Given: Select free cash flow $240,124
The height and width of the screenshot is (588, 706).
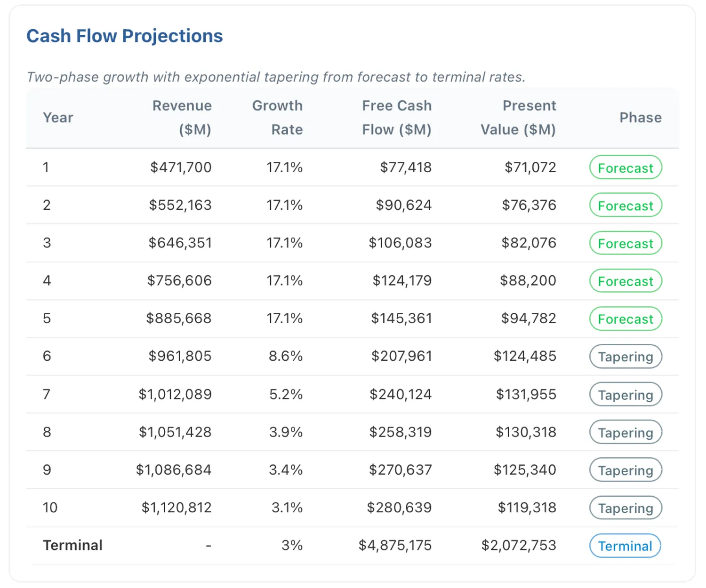Looking at the screenshot, I should [x=401, y=394].
